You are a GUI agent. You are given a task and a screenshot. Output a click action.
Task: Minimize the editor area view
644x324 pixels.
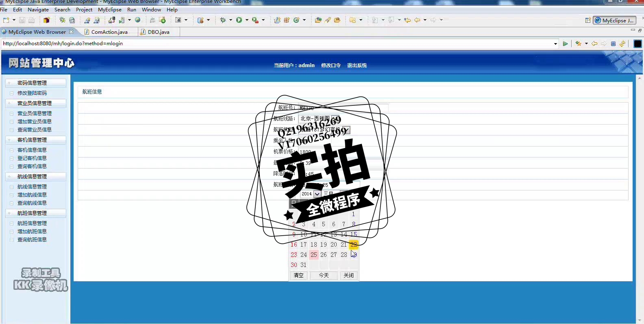633,30
